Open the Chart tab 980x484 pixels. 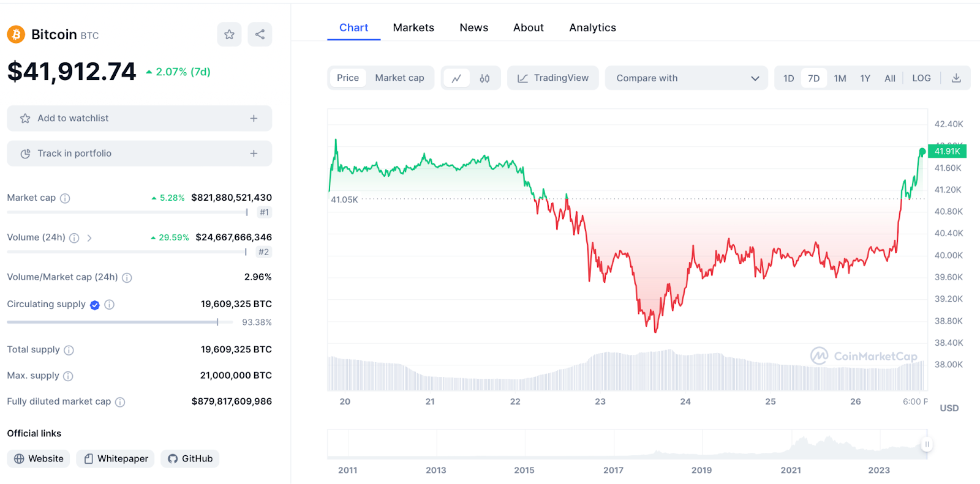point(353,28)
